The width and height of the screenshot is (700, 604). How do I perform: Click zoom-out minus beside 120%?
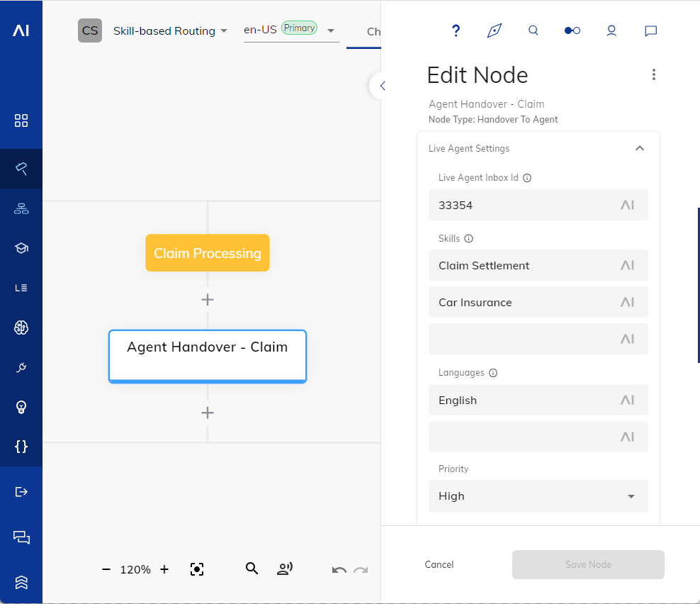pos(106,569)
